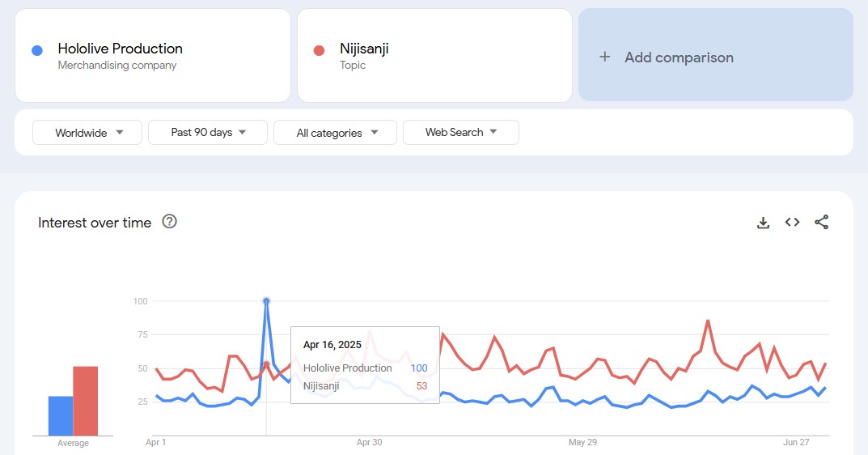Screen dimensions: 868x455
Task: Click the Nijisanji value 53 in tooltip
Action: (421, 385)
